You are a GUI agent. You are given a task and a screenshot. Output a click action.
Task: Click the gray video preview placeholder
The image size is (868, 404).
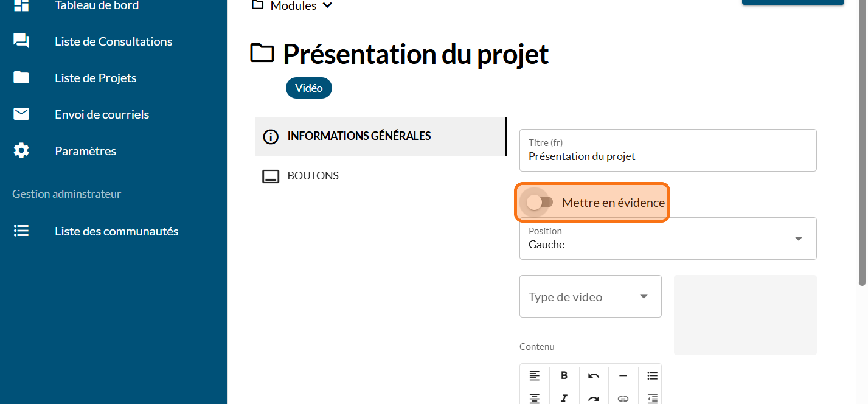click(745, 315)
